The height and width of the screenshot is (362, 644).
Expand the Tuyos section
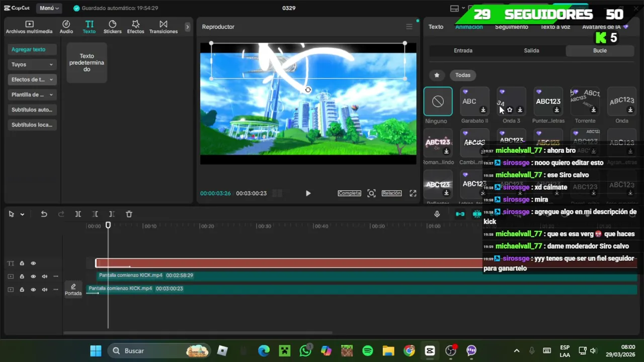(x=32, y=64)
